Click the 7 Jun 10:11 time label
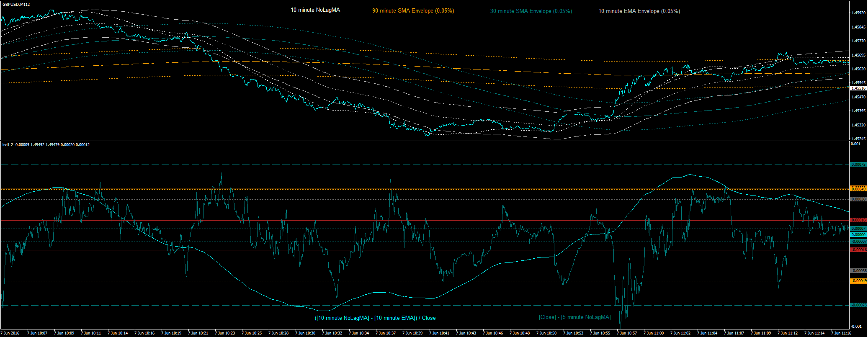This screenshot has width=868, height=337. coord(91,334)
